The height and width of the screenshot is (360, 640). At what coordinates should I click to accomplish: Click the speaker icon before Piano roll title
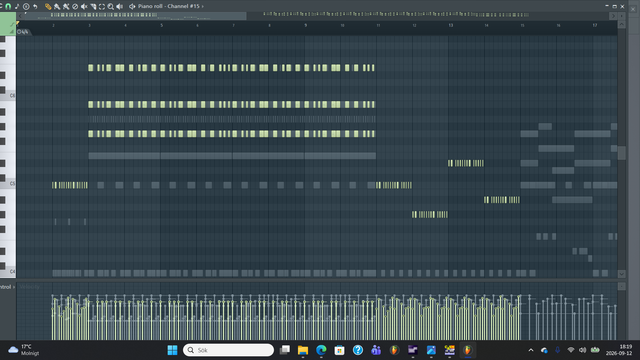pos(132,6)
